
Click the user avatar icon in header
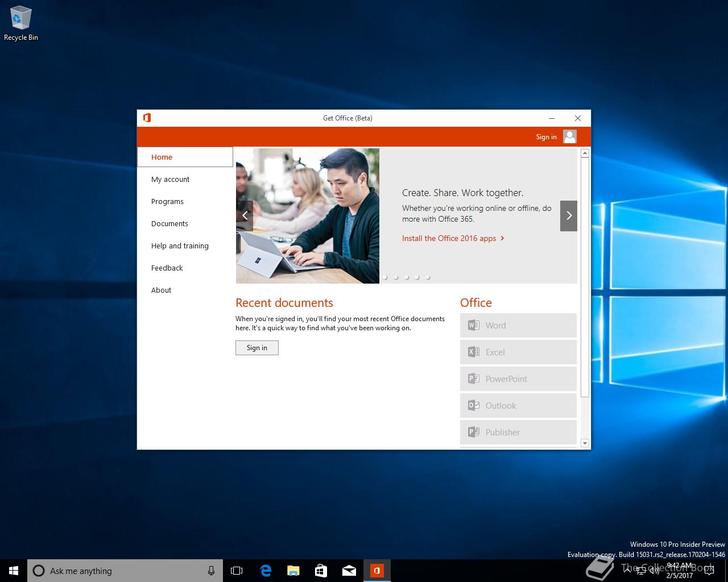tap(570, 136)
